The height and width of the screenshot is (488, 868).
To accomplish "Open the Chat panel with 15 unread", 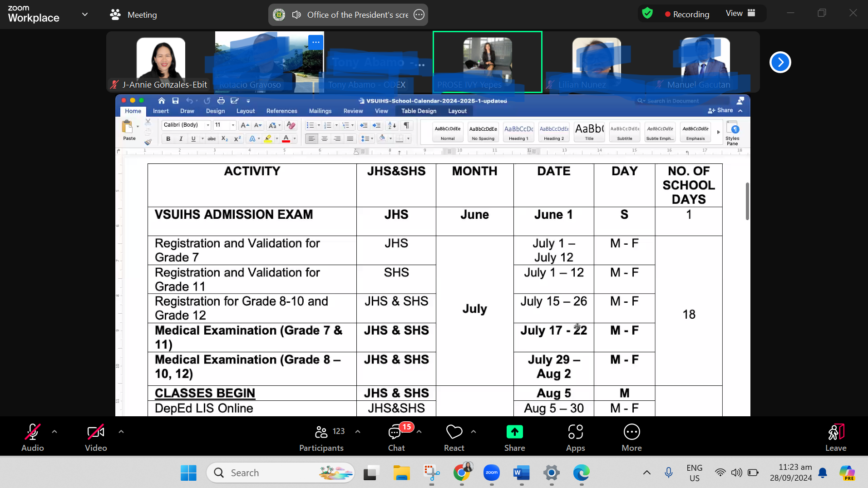I will click(x=396, y=437).
